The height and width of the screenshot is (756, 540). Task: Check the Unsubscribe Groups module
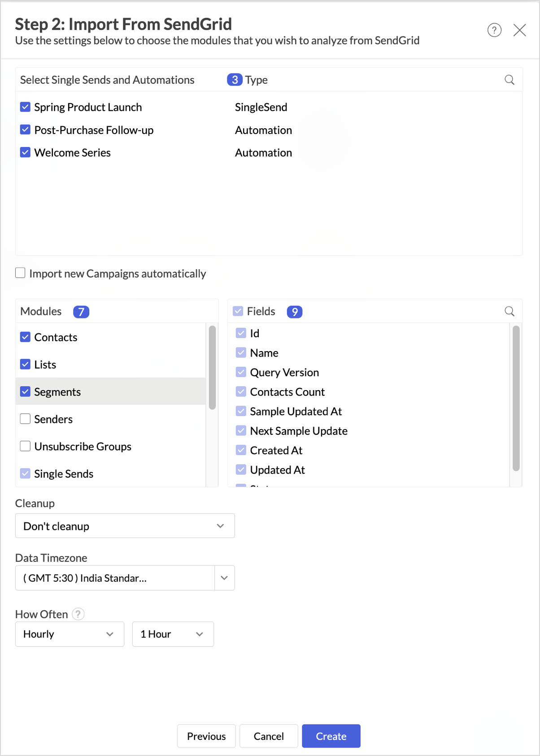[26, 446]
